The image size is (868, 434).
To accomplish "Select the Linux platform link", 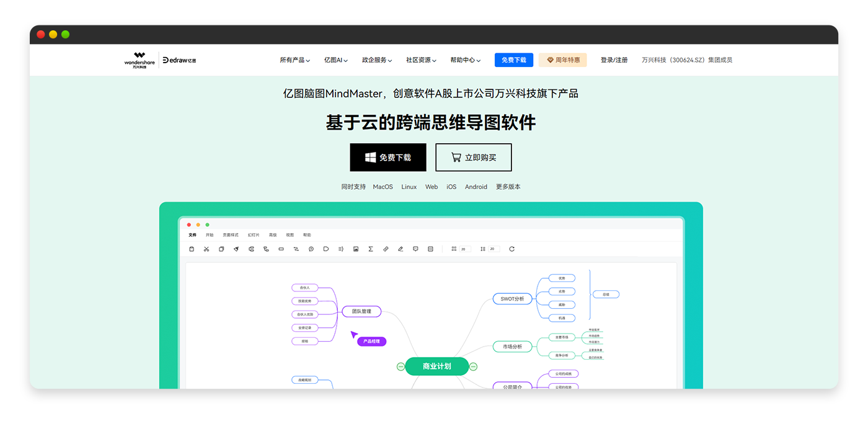I will coord(409,187).
